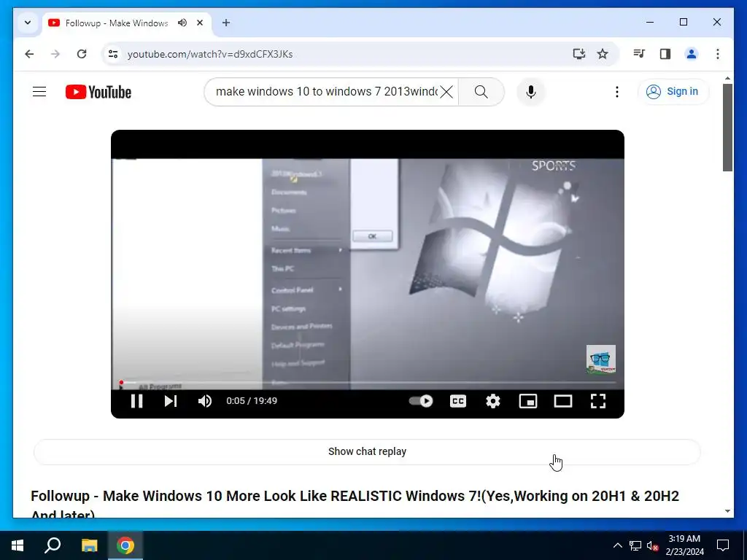Click the channel watermark in video
Screen dimensions: 747x560
tap(601, 359)
